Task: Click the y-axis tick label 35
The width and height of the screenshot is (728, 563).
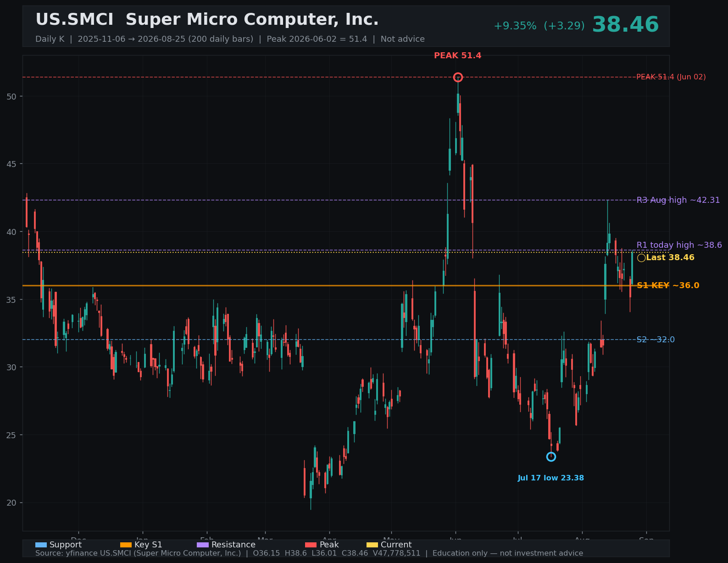Action: 11,300
